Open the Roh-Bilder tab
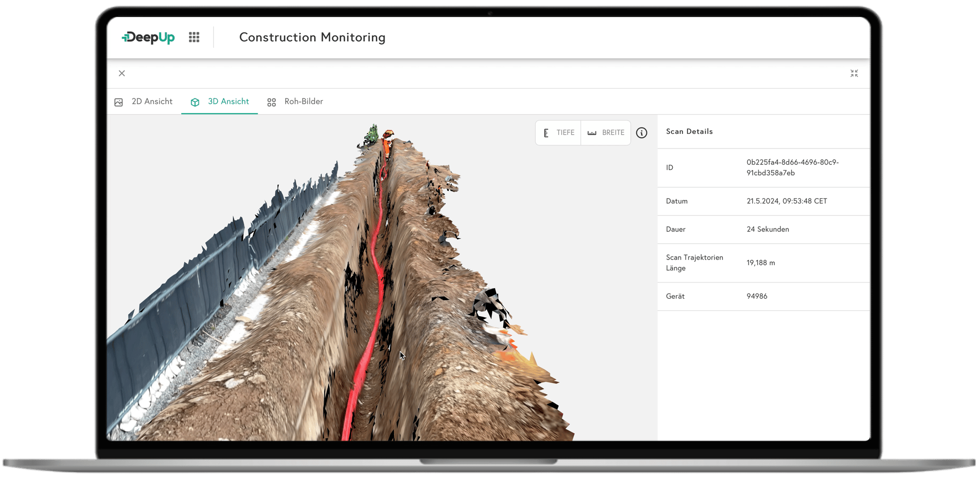980x478 pixels. 295,101
